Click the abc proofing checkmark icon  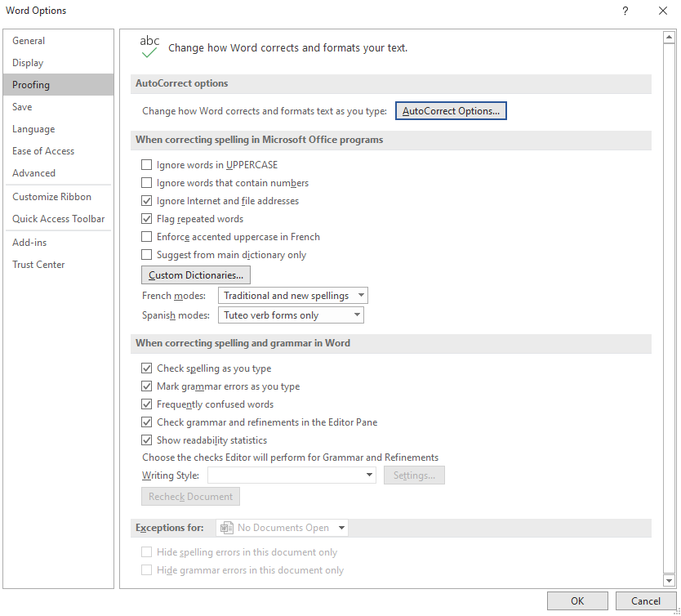point(149,47)
